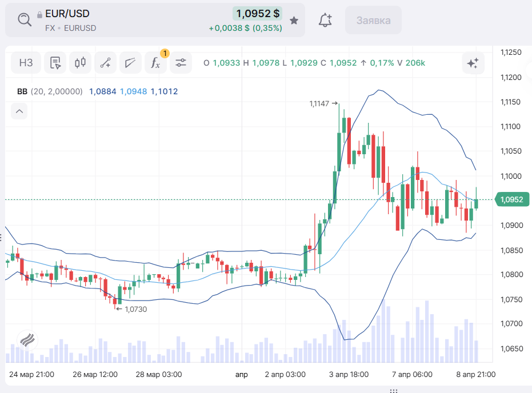Click the BB indicator label

coord(22,91)
